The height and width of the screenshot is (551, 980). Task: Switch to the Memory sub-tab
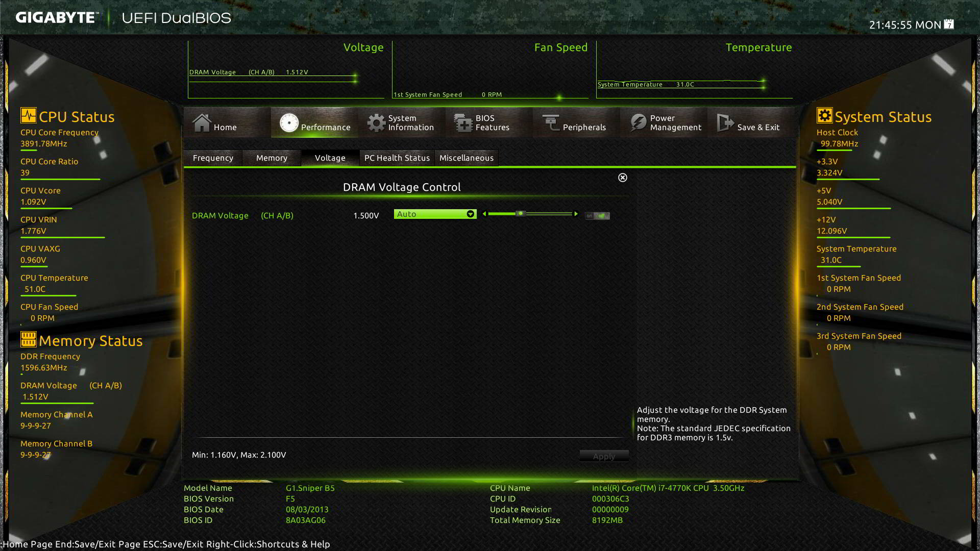[272, 158]
